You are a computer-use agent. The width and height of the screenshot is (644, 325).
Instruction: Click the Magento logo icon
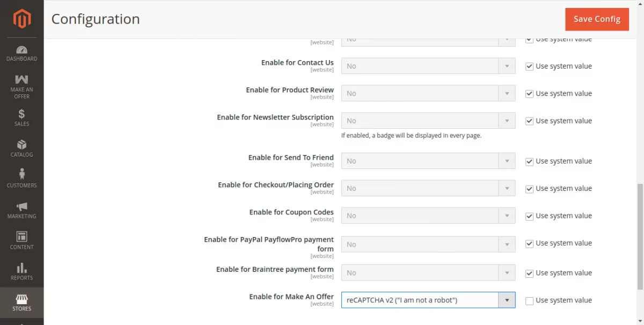pyautogui.click(x=22, y=19)
